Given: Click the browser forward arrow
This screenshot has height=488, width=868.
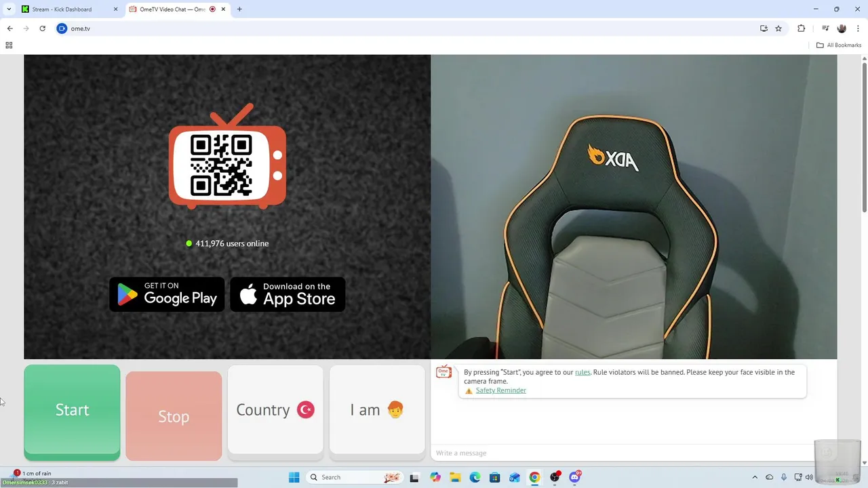Looking at the screenshot, I should 26,28.
